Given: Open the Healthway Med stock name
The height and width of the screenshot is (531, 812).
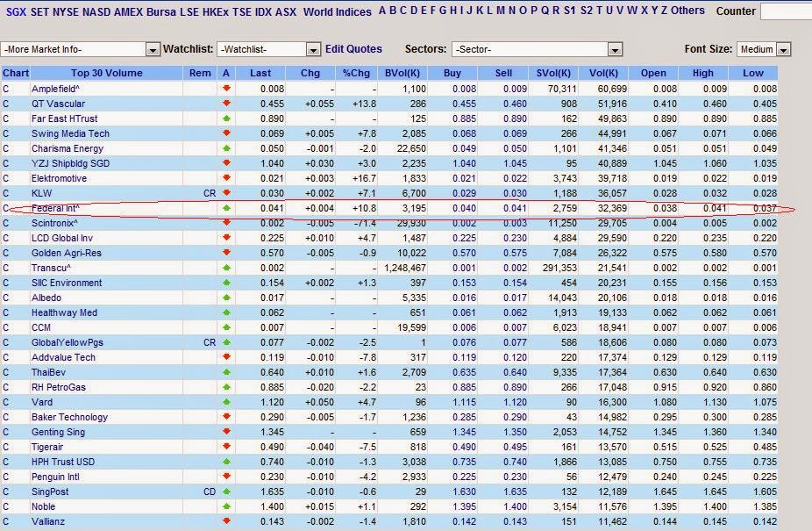Looking at the screenshot, I should tap(64, 312).
